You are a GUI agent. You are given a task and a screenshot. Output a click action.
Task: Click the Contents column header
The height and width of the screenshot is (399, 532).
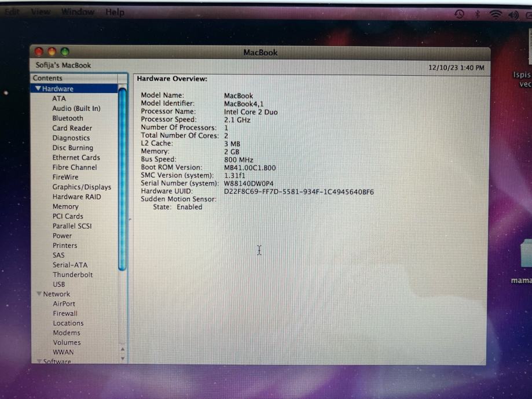[x=75, y=78]
